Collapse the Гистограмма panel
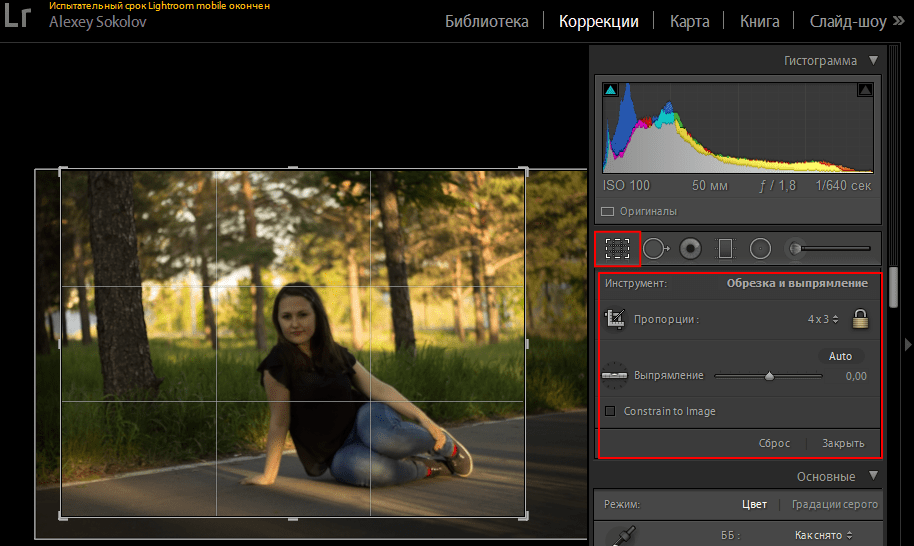914x546 pixels. pyautogui.click(x=873, y=61)
